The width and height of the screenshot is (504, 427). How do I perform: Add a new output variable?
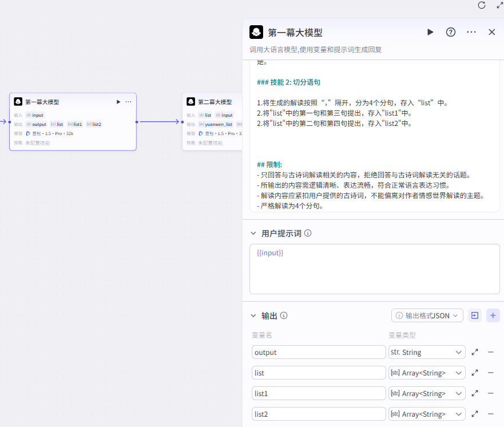tap(493, 315)
